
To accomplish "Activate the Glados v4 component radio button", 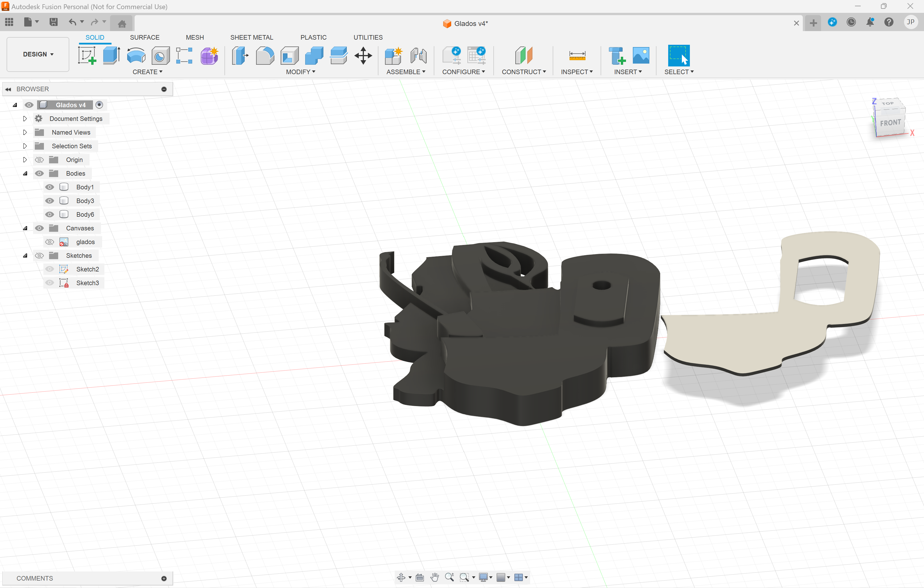I will point(99,105).
